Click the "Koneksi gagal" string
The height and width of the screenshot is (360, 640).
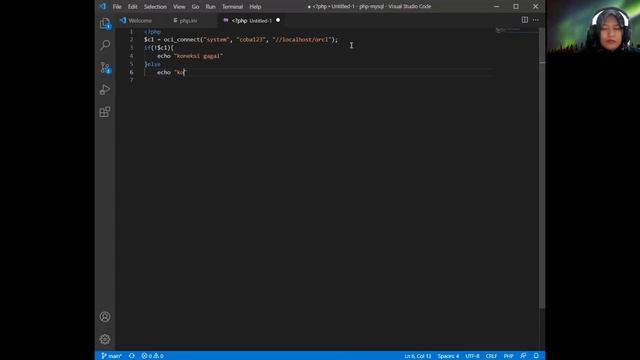tap(198, 56)
